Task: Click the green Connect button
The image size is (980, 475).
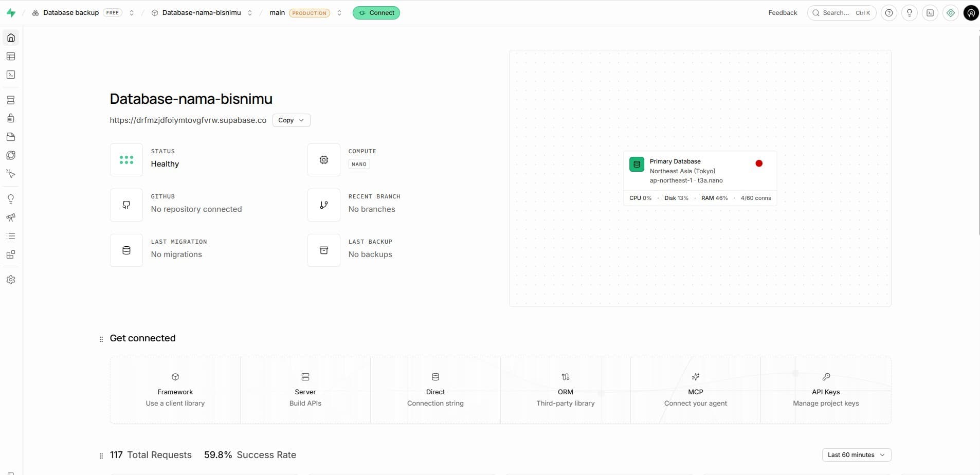Action: 376,13
